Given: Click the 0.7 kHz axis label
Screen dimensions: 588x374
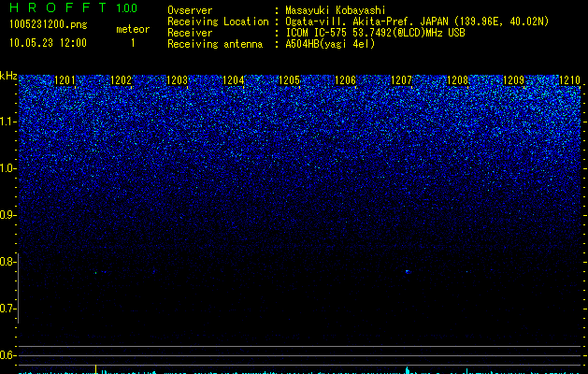Looking at the screenshot, I should click(7, 309).
